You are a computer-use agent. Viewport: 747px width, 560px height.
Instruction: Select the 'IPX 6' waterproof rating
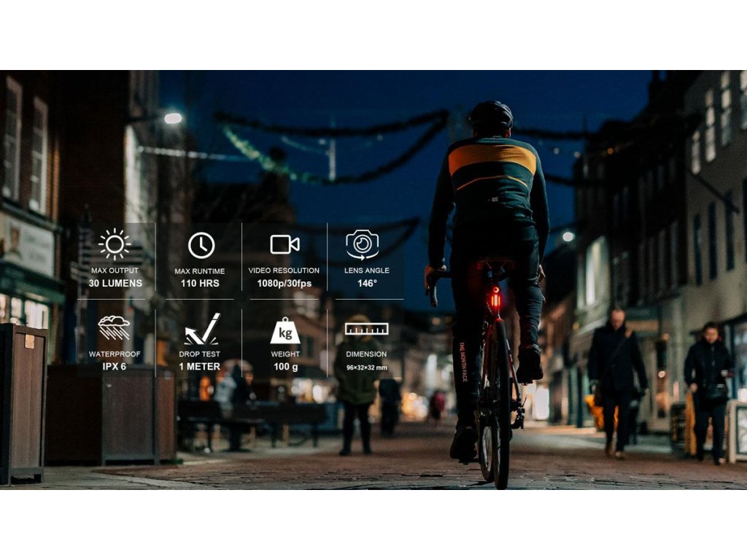coord(115,366)
